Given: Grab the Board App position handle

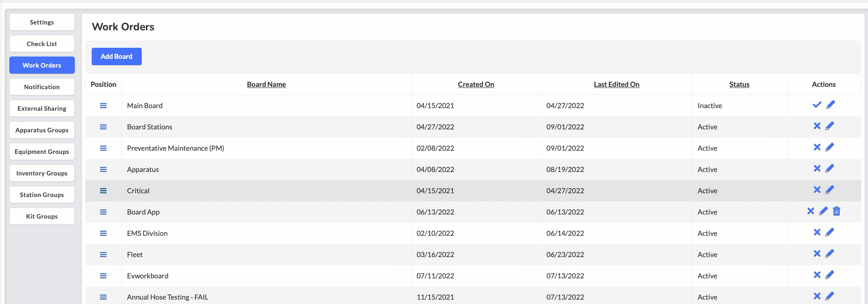Looking at the screenshot, I should click(x=103, y=212).
